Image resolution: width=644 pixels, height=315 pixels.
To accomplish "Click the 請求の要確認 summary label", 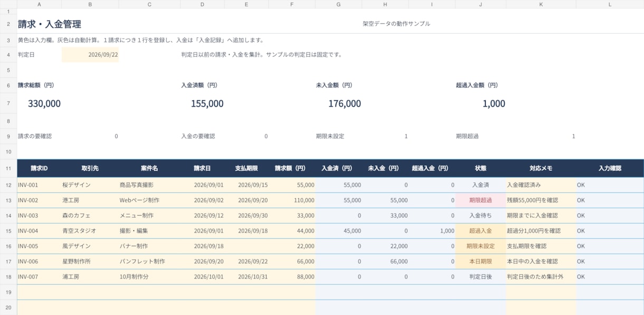I will (35, 136).
